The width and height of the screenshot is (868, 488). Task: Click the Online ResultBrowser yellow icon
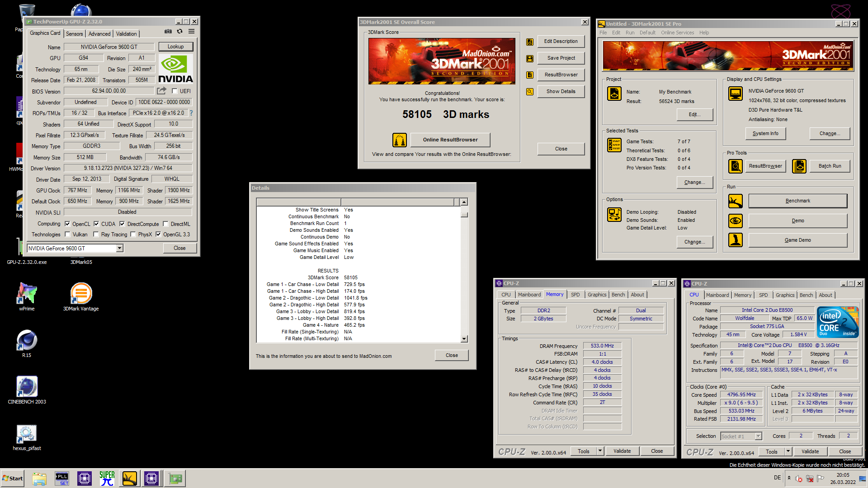pyautogui.click(x=400, y=140)
